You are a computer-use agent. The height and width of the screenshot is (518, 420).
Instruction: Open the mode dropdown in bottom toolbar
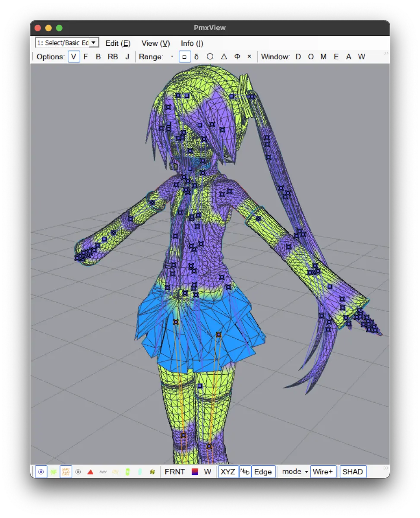click(x=295, y=472)
